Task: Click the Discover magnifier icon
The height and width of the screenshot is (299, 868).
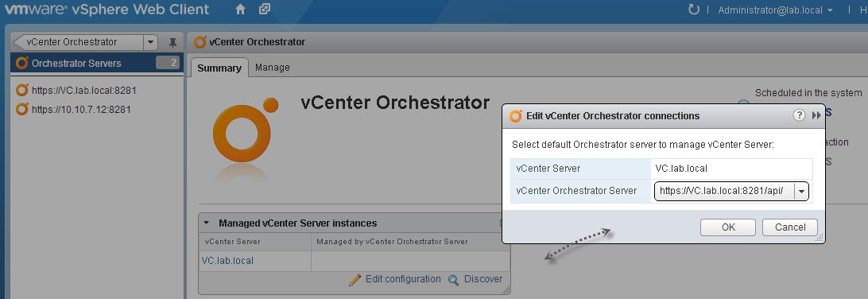Action: pos(453,280)
